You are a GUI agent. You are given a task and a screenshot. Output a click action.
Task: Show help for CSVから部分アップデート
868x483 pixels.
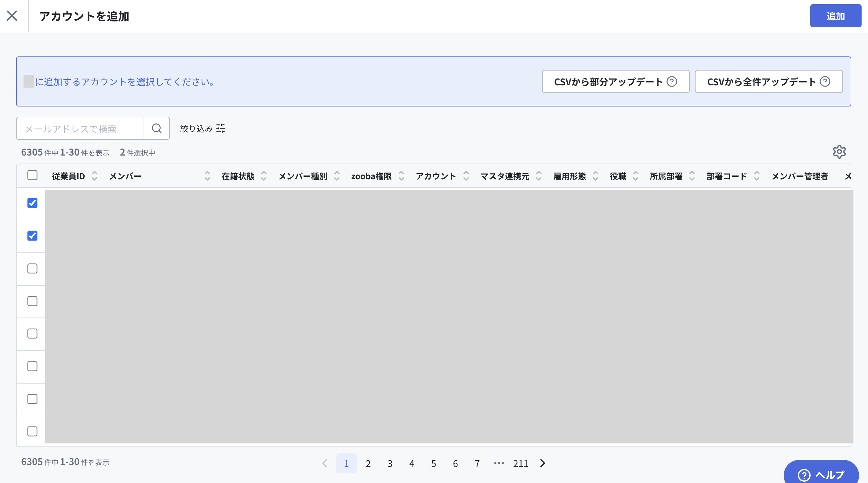(672, 81)
